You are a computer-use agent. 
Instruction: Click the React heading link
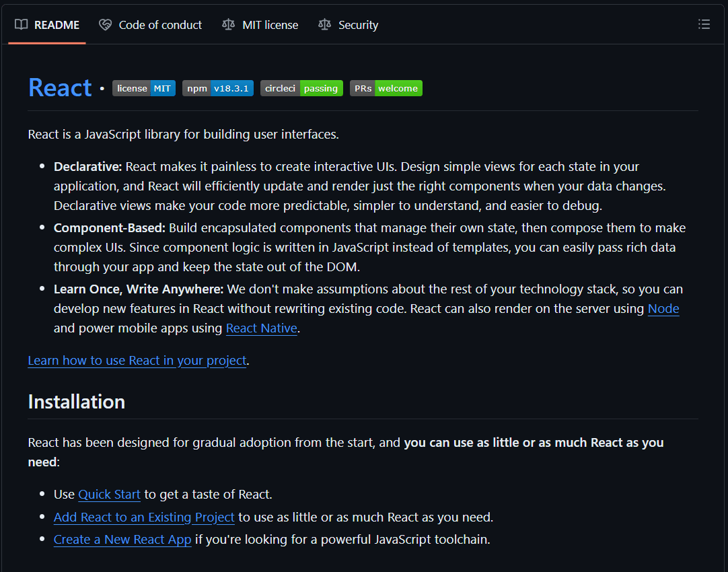(61, 87)
